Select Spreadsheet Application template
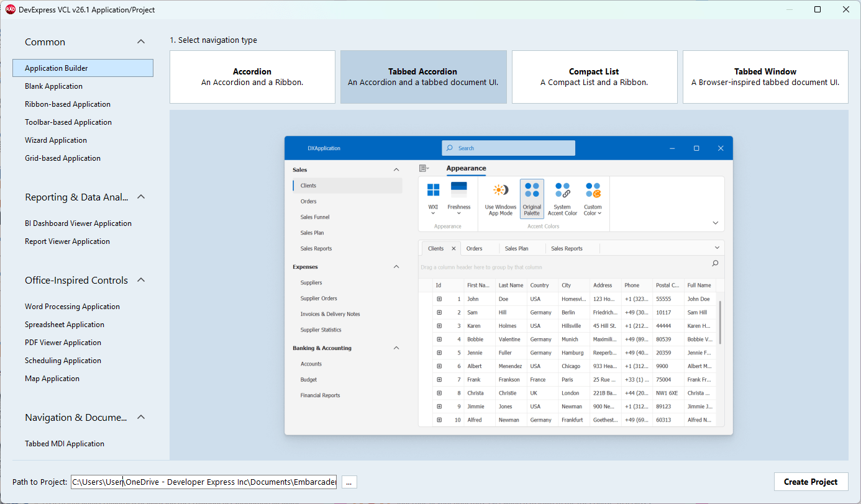Screen dimensions: 861x504 click(x=83, y=325)
